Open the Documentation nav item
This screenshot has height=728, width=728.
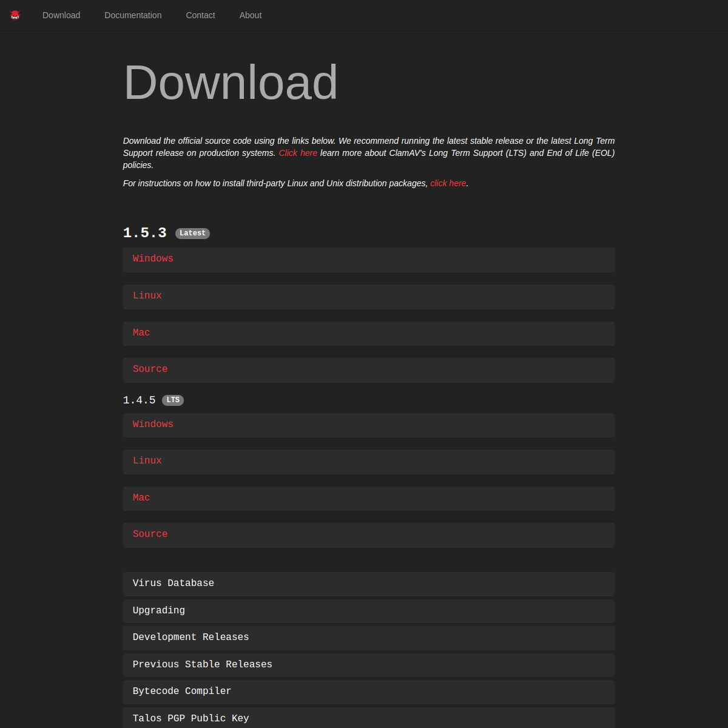pyautogui.click(x=133, y=15)
